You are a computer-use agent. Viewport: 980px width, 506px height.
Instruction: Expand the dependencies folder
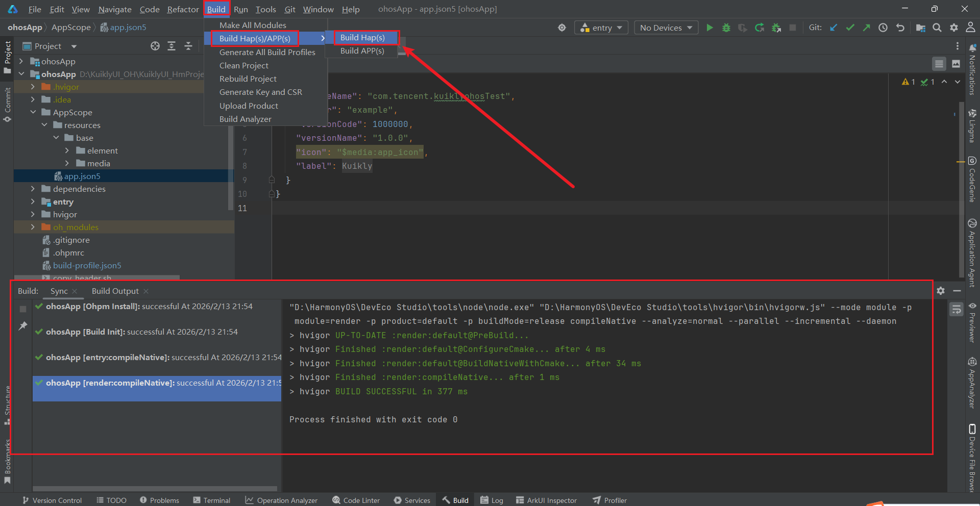(x=33, y=189)
